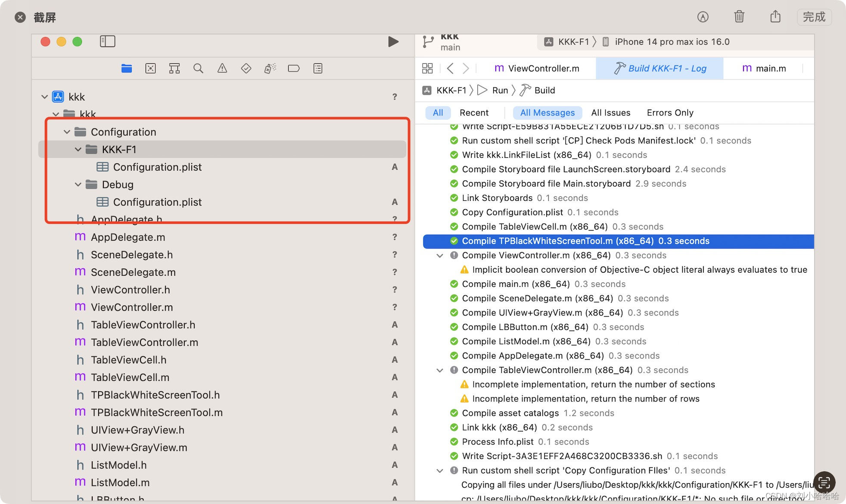This screenshot has width=846, height=504.
Task: Open the Report navigator icon
Action: tap(318, 68)
